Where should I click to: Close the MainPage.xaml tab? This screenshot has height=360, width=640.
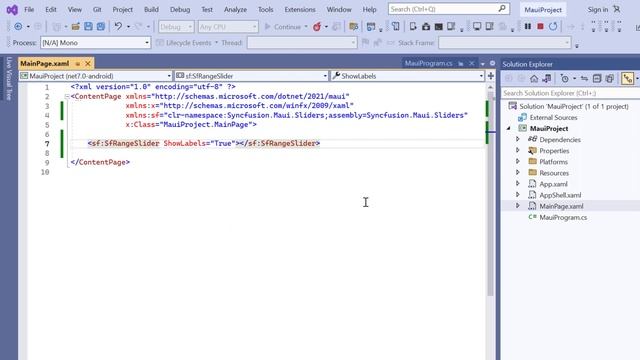click(x=88, y=64)
